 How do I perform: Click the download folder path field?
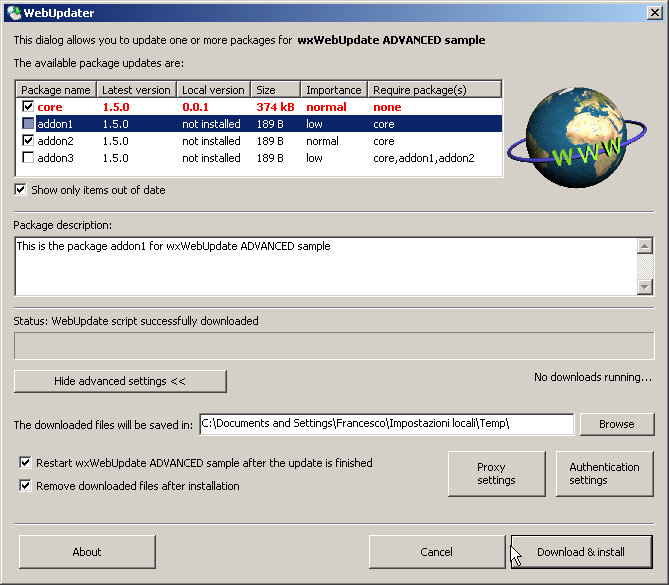click(x=386, y=424)
